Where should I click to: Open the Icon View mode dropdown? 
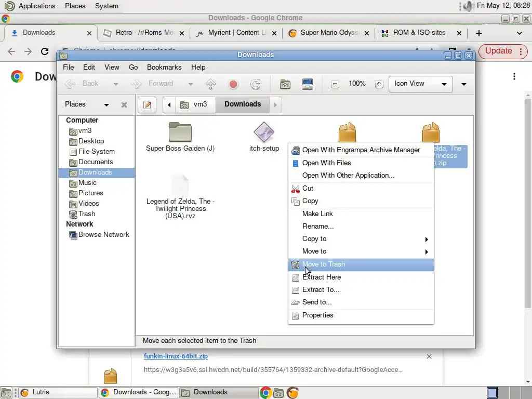click(421, 84)
